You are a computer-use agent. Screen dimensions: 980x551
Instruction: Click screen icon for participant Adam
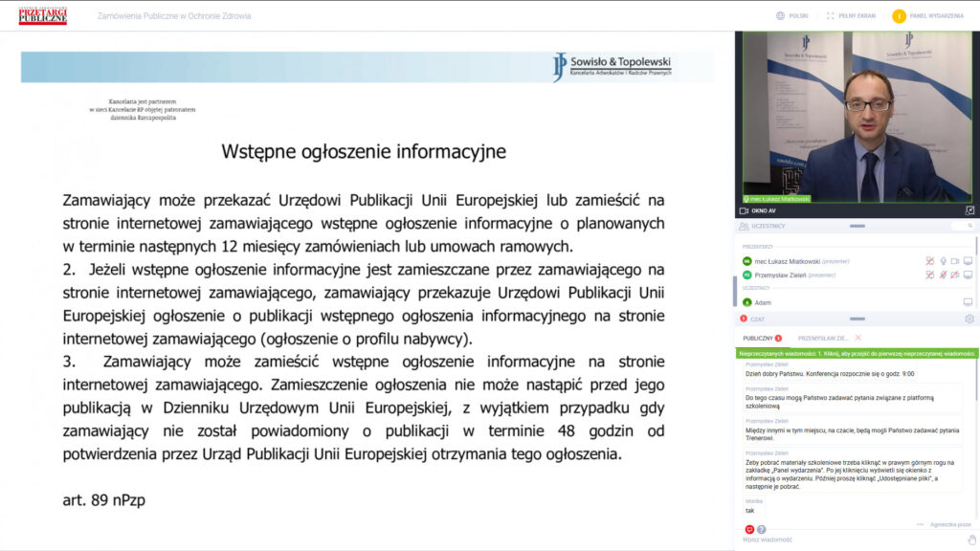click(968, 302)
